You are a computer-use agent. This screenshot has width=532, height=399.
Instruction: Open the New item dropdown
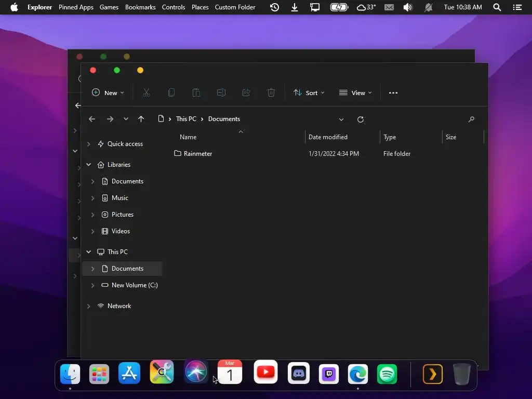click(108, 92)
